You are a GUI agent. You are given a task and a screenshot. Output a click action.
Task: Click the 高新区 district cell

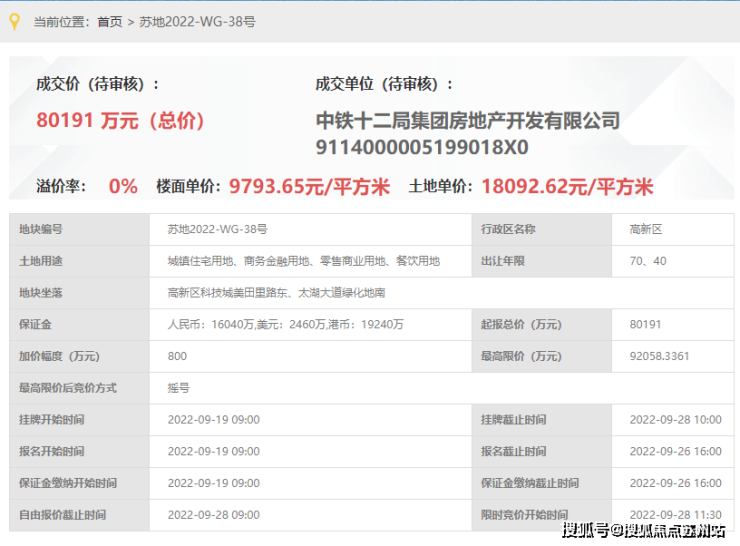[645, 229]
